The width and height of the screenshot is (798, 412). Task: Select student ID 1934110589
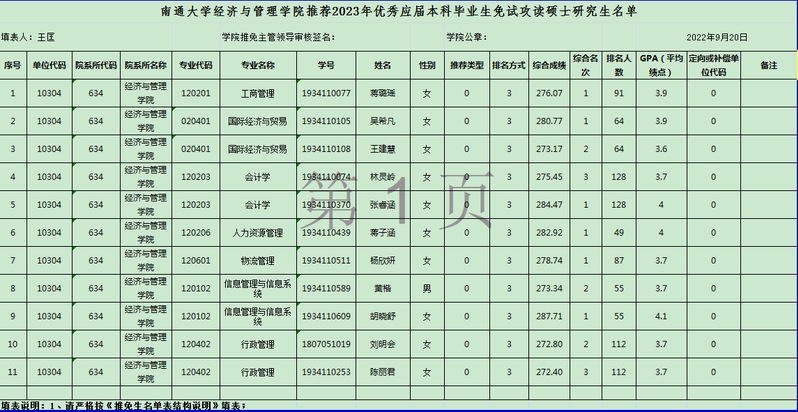[326, 289]
